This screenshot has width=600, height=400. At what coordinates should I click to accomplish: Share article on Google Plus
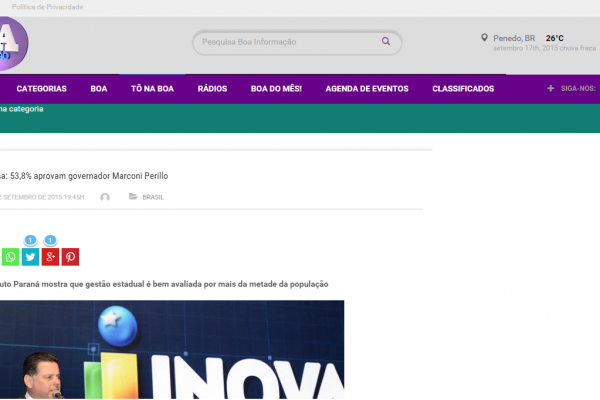pos(50,257)
